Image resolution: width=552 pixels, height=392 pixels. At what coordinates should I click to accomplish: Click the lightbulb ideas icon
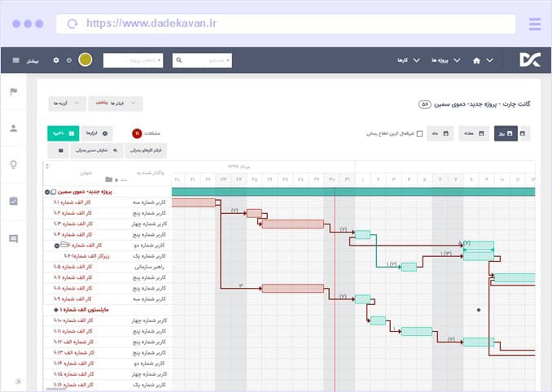point(13,164)
